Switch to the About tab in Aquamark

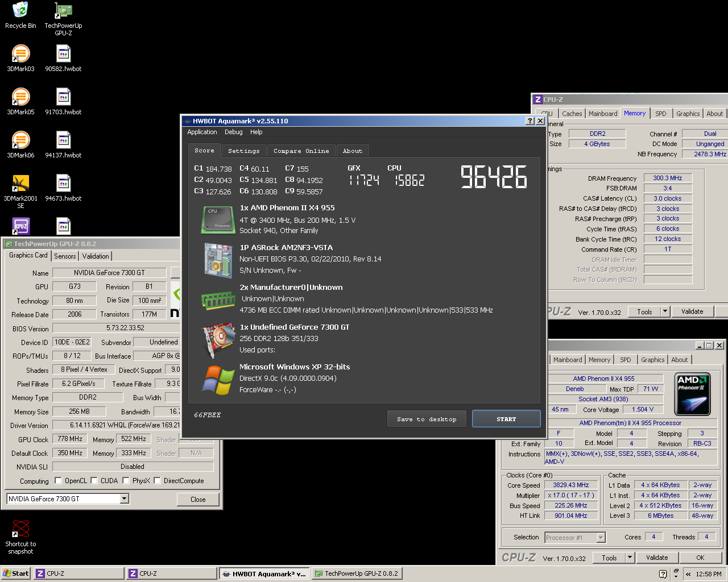[x=353, y=151]
